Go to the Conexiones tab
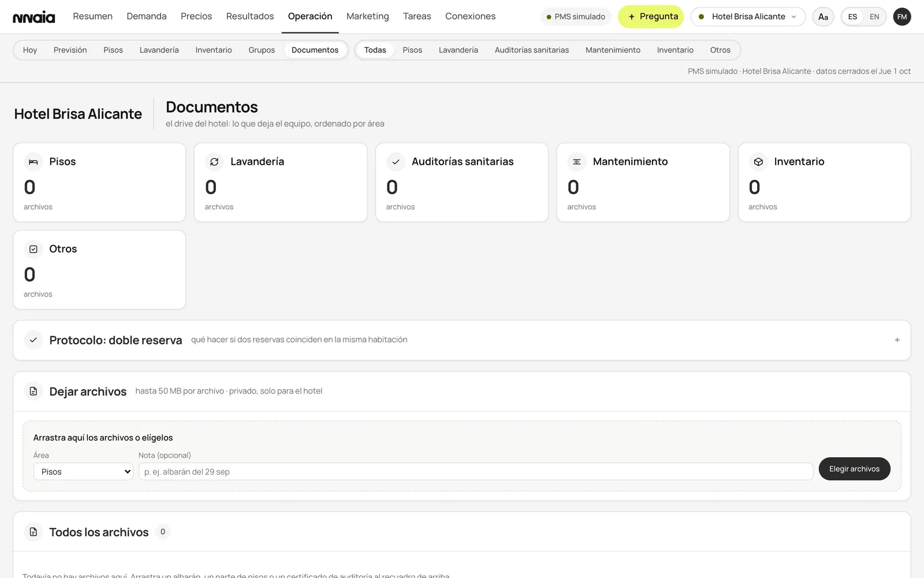This screenshot has width=924, height=578. click(x=470, y=16)
